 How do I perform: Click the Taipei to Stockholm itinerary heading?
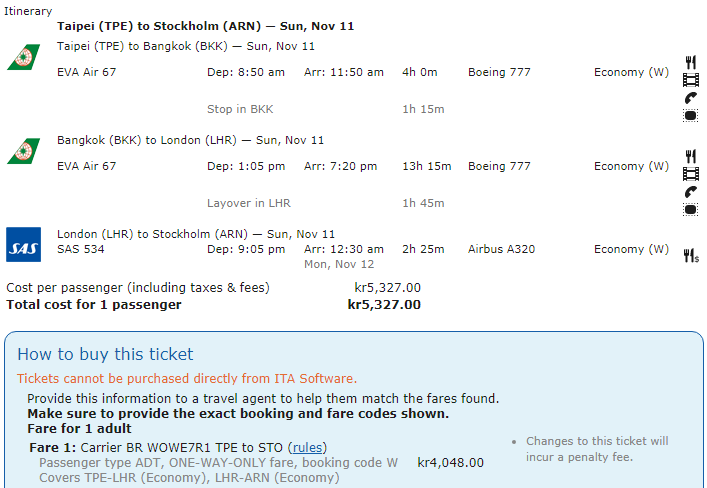click(x=205, y=26)
